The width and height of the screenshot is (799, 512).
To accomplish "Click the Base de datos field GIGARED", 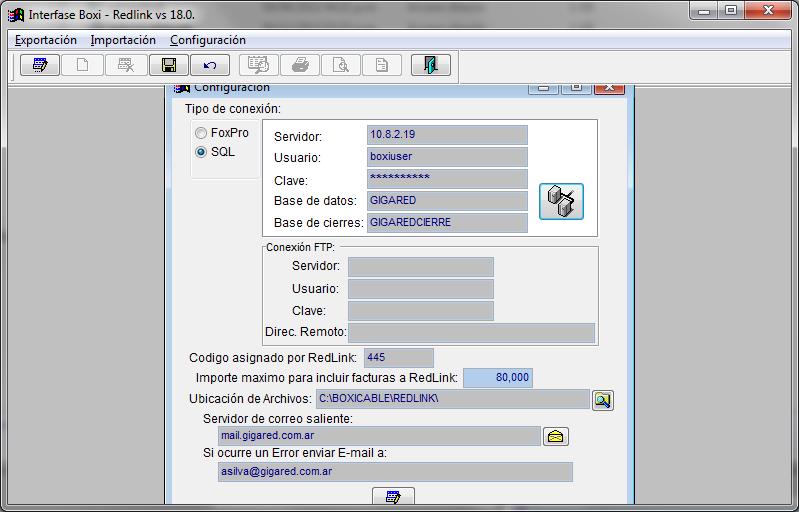I will click(x=447, y=201).
